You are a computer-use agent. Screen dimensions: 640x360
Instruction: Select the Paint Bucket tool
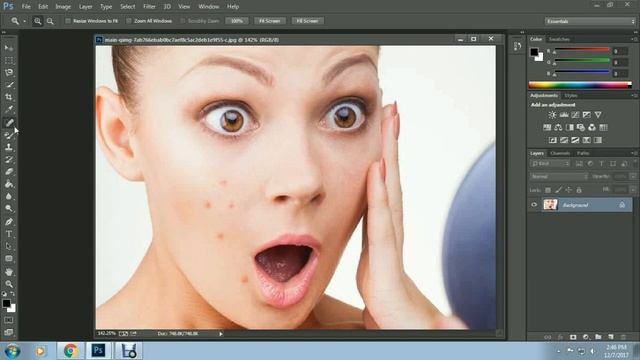[9, 184]
